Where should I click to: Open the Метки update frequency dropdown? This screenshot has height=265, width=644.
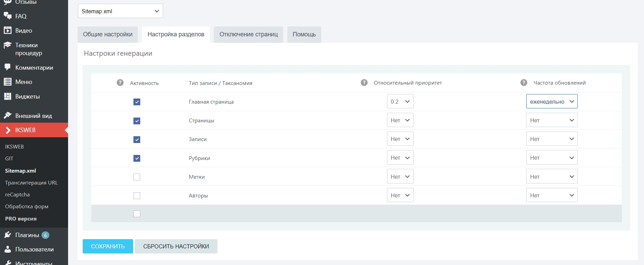coord(552,176)
